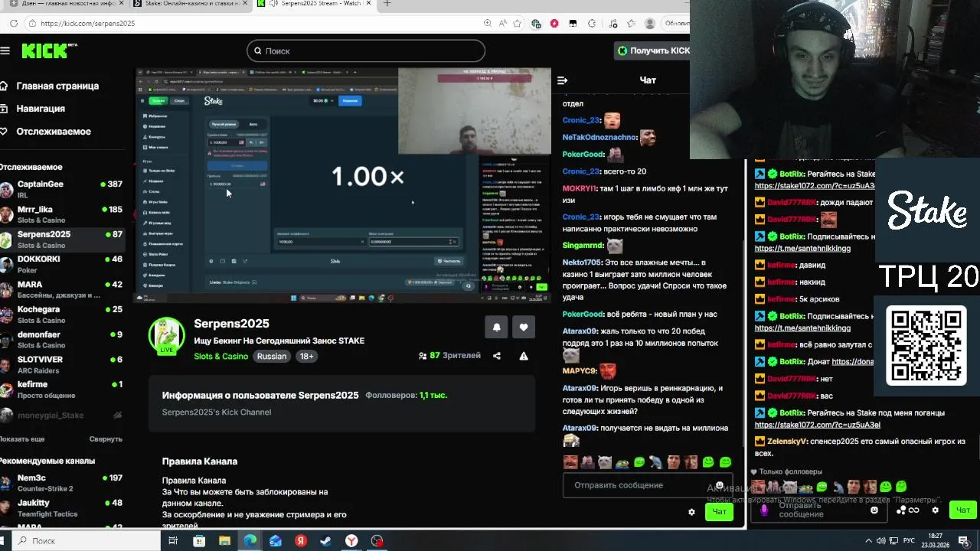The height and width of the screenshot is (551, 980).
Task: Collapse followed list with Свернуть
Action: click(x=106, y=439)
